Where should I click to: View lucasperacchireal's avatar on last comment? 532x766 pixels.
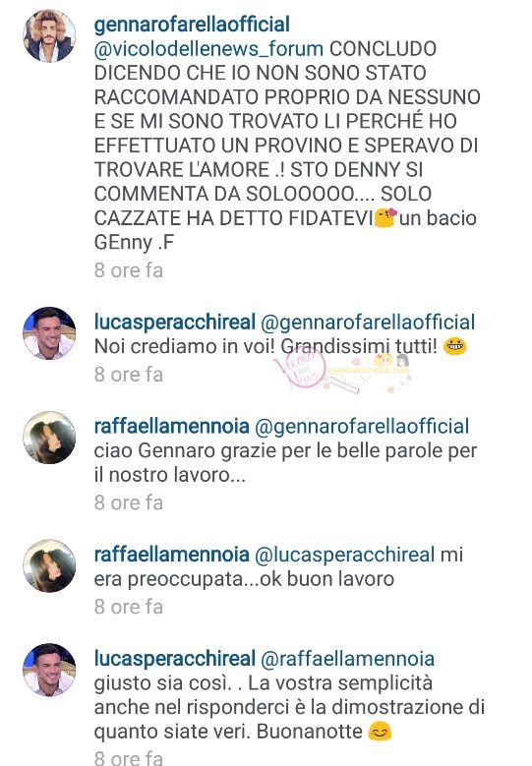(x=49, y=670)
